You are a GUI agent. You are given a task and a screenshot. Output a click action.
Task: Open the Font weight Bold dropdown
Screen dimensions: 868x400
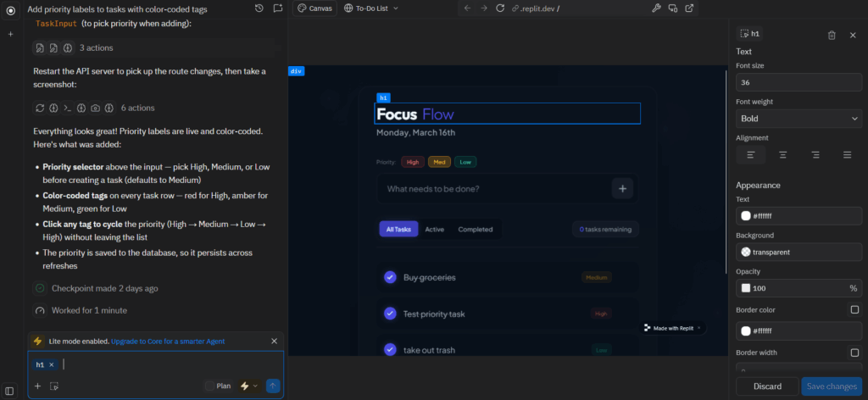point(798,119)
